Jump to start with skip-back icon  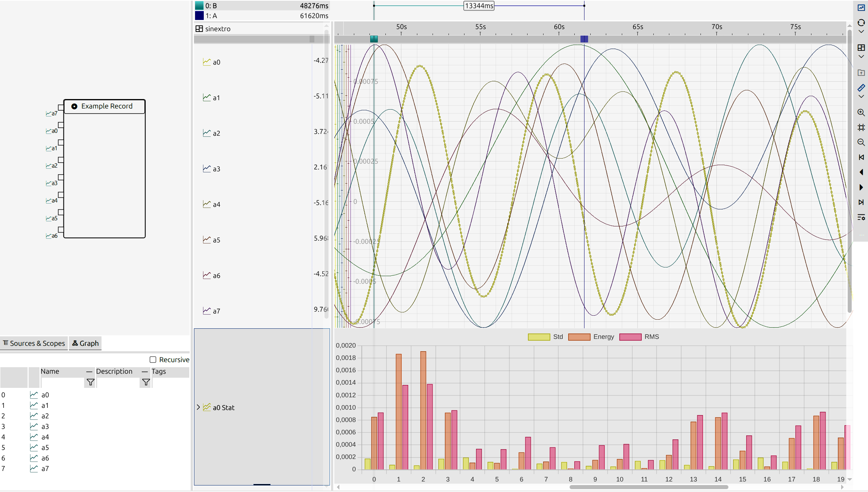coord(861,157)
